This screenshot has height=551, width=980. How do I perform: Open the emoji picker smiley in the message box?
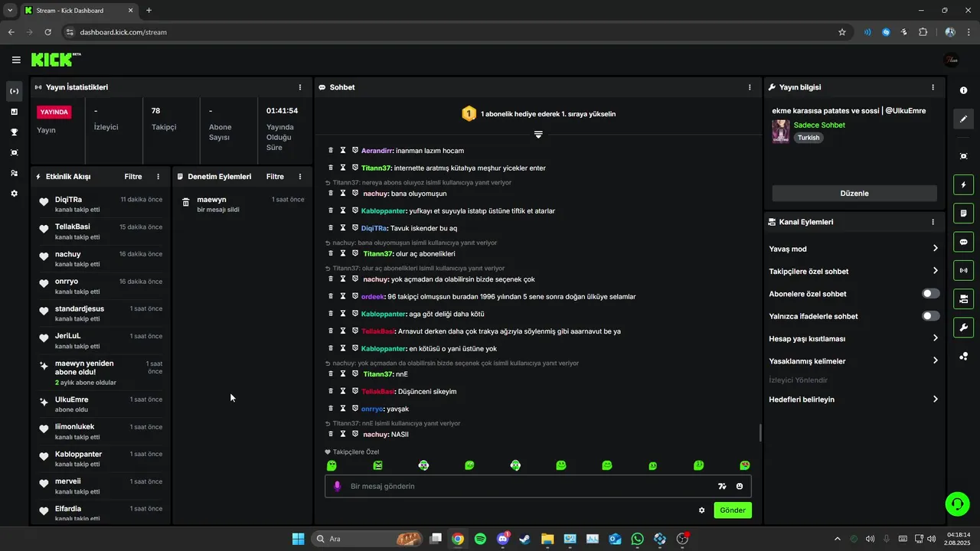pos(740,486)
